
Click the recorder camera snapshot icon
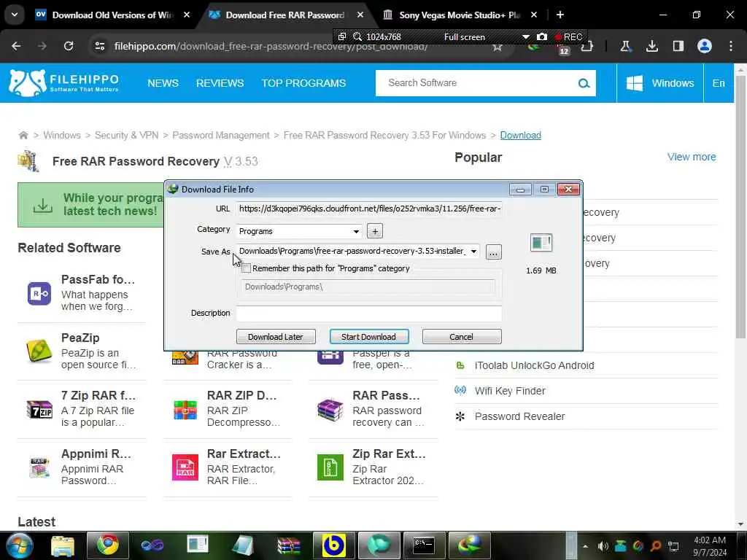pos(542,36)
